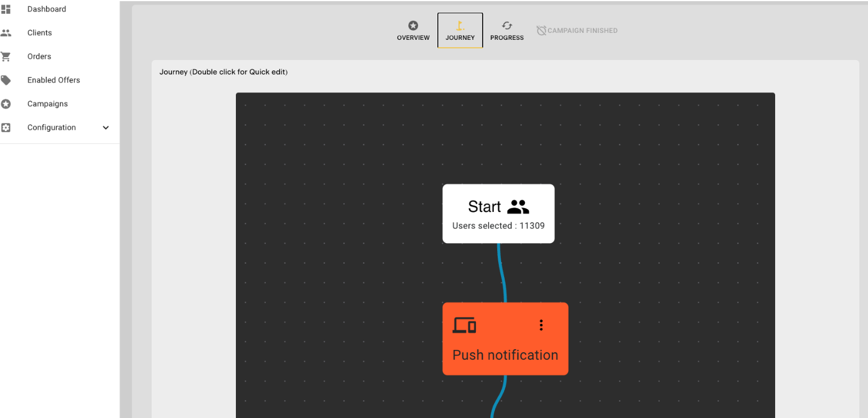Click the Campaign Finished label
This screenshot has width=868, height=418.
pos(577,30)
